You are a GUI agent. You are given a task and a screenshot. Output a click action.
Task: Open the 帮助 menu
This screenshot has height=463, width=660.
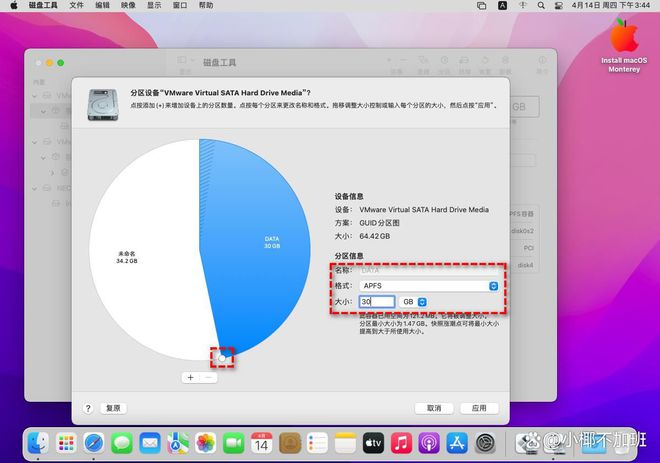pyautogui.click(x=206, y=5)
